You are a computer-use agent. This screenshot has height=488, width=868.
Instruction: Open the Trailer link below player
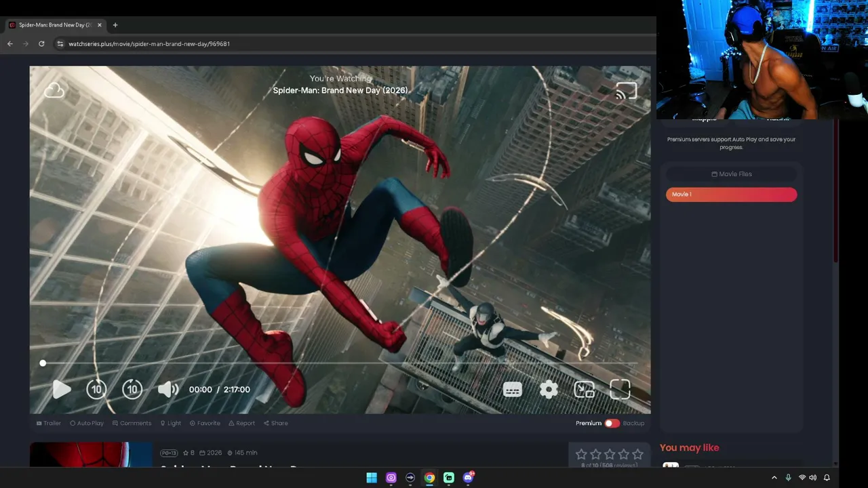point(49,423)
